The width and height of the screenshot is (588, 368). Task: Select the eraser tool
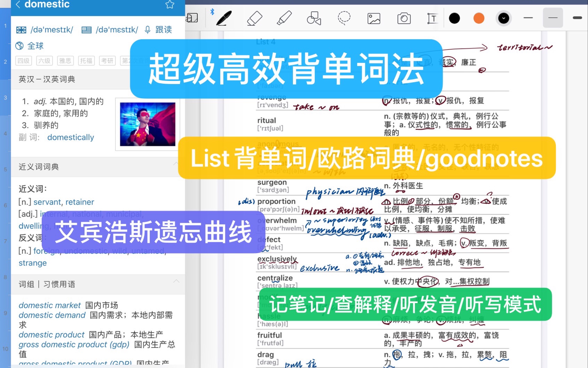254,18
